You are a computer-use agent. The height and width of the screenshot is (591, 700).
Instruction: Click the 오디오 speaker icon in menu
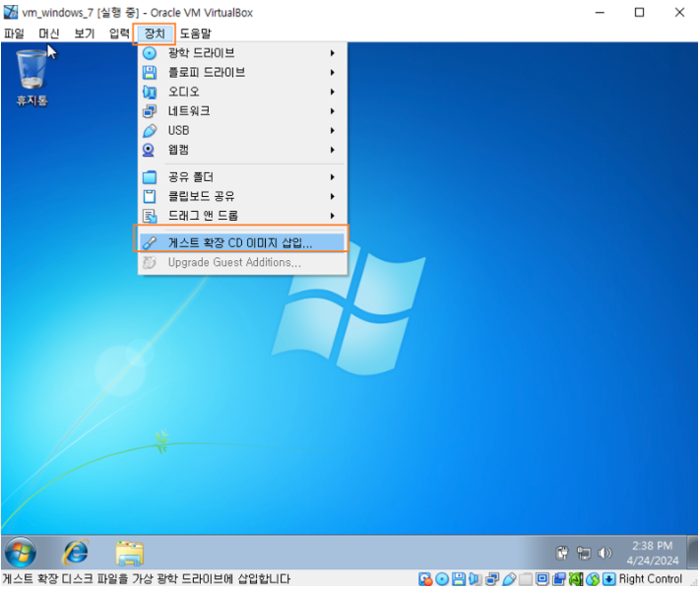[x=149, y=92]
